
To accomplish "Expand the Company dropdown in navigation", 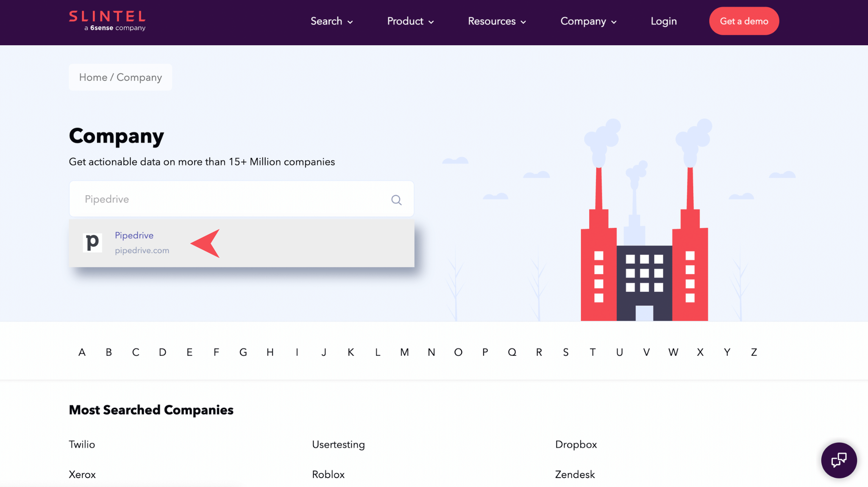I will tap(588, 21).
